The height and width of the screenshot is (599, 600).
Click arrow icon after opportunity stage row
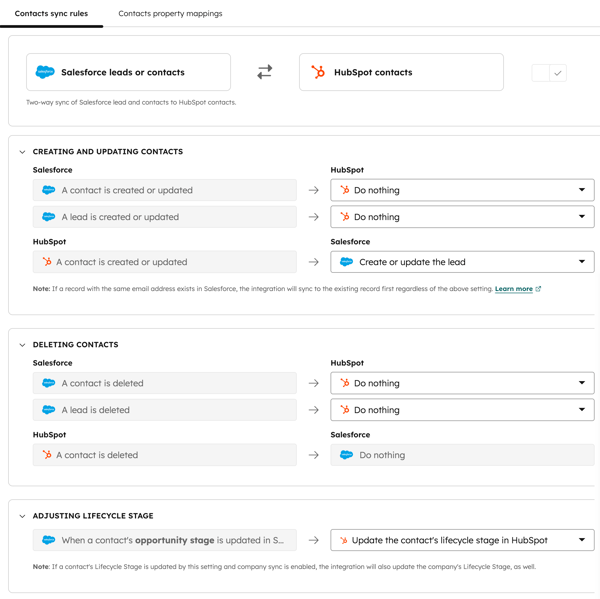pyautogui.click(x=314, y=540)
